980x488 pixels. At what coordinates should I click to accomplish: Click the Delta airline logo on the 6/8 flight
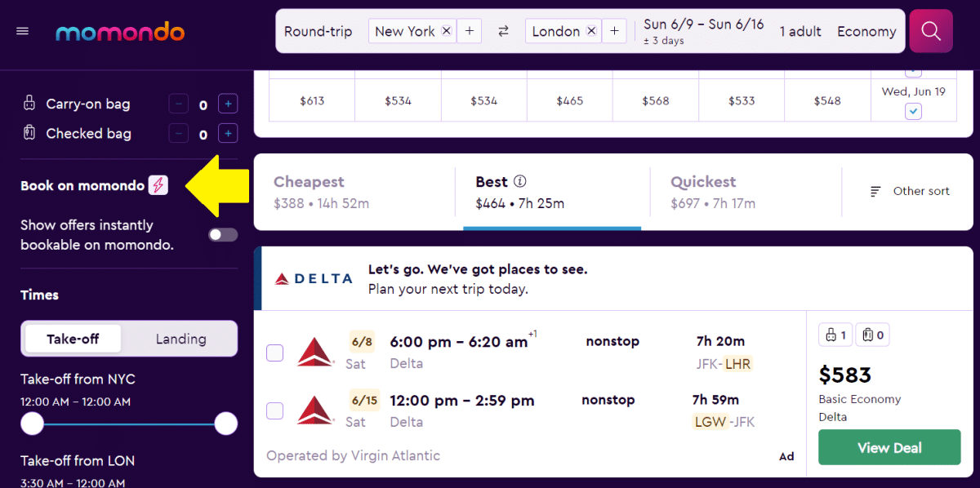314,353
